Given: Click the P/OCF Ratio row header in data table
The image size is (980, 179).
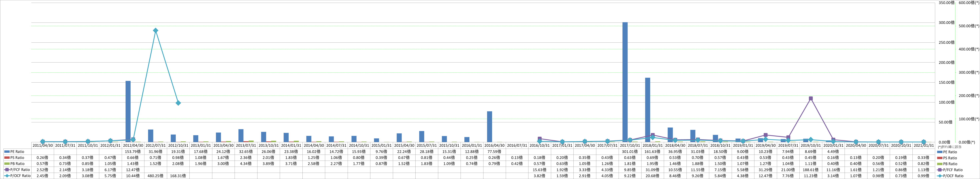Looking at the screenshot, I should [18, 176].
